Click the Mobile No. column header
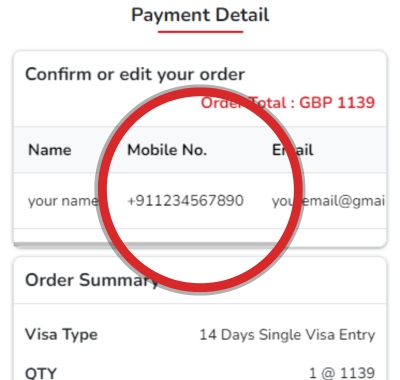400x380 pixels. point(167,150)
